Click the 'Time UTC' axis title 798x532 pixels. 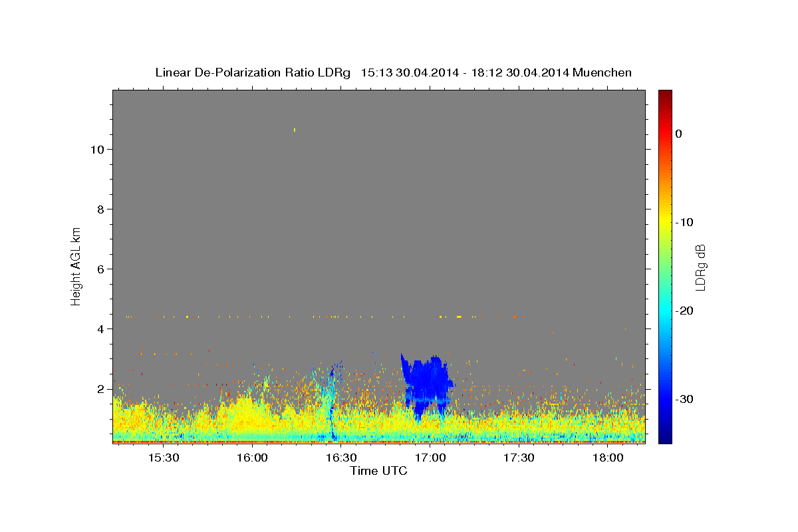click(x=378, y=471)
